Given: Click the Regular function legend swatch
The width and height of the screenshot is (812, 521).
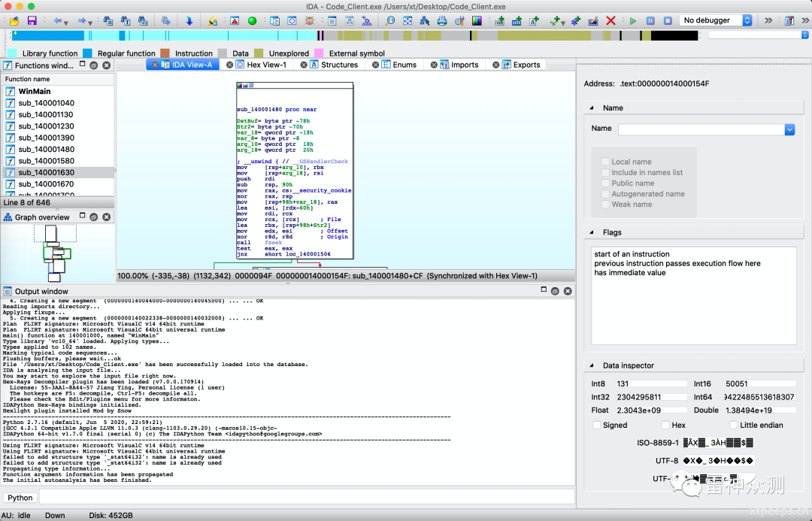Looking at the screenshot, I should (x=87, y=53).
